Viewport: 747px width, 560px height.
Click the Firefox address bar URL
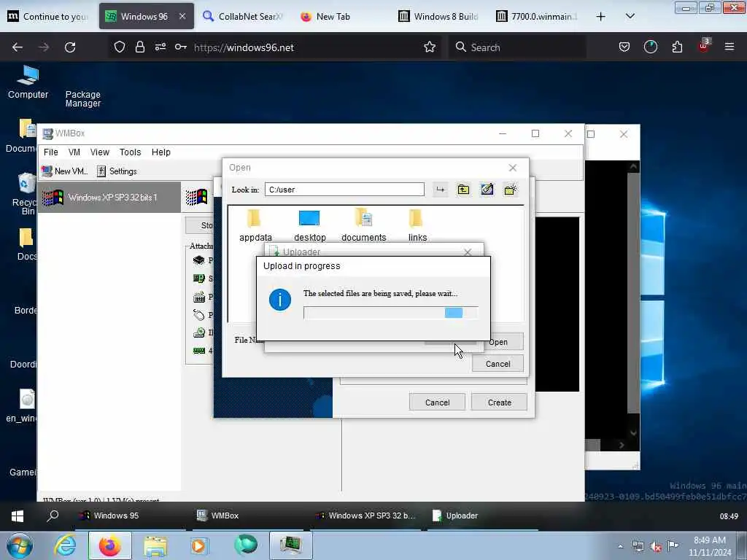244,47
